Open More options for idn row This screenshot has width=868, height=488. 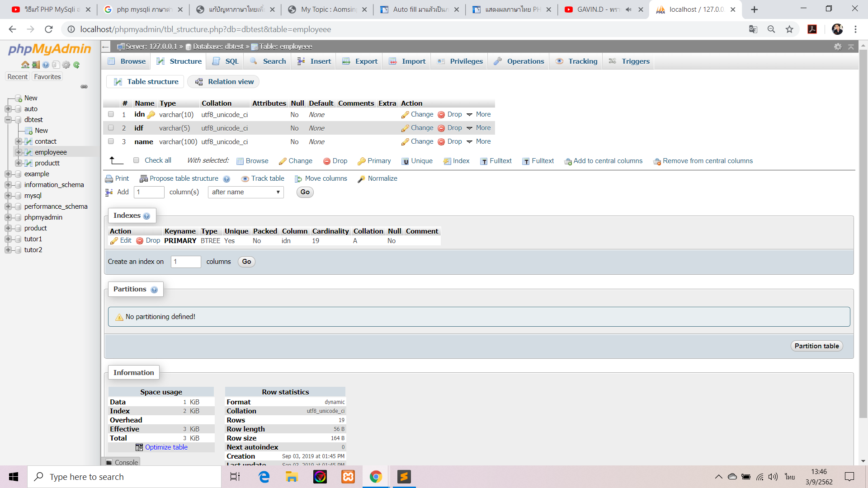click(x=479, y=114)
